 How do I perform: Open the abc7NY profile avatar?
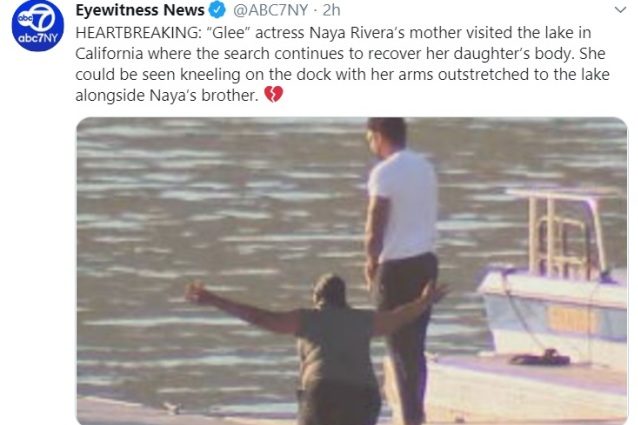[37, 26]
